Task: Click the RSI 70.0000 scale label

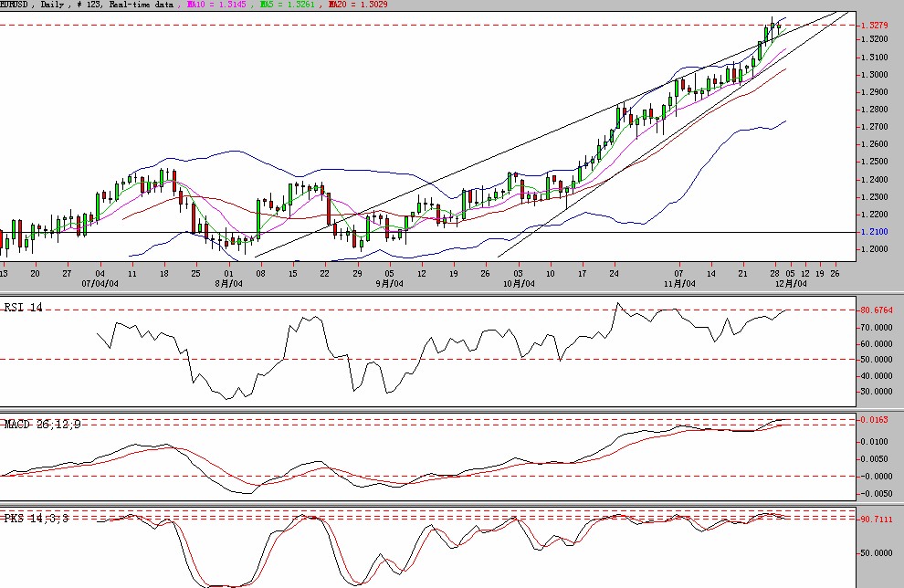Action: (x=877, y=328)
